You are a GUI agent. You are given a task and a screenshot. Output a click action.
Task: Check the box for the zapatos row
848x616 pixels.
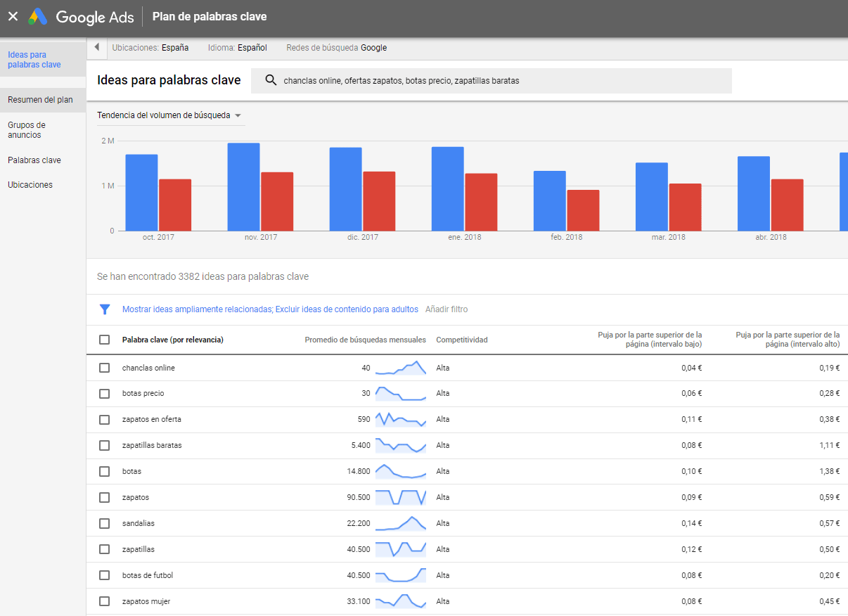coord(105,498)
